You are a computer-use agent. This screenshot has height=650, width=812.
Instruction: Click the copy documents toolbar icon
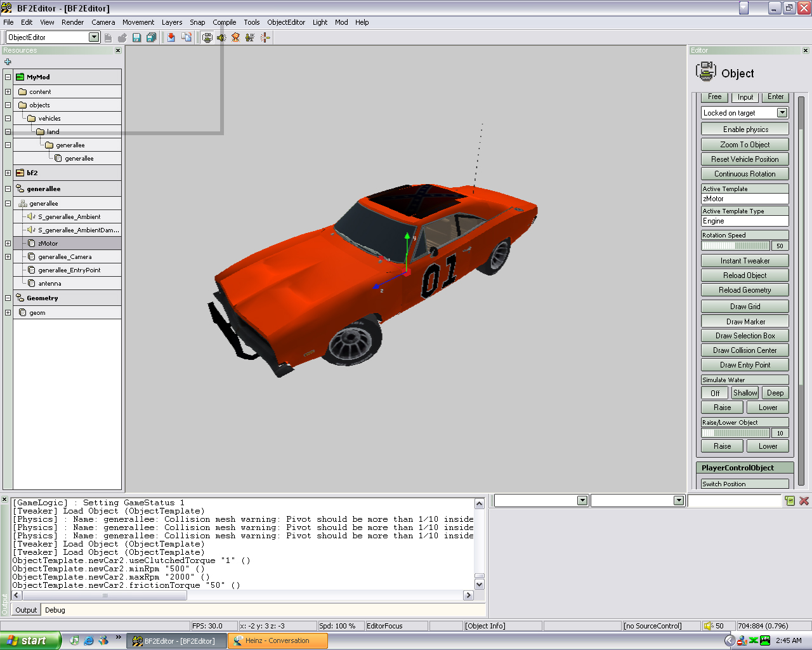187,37
